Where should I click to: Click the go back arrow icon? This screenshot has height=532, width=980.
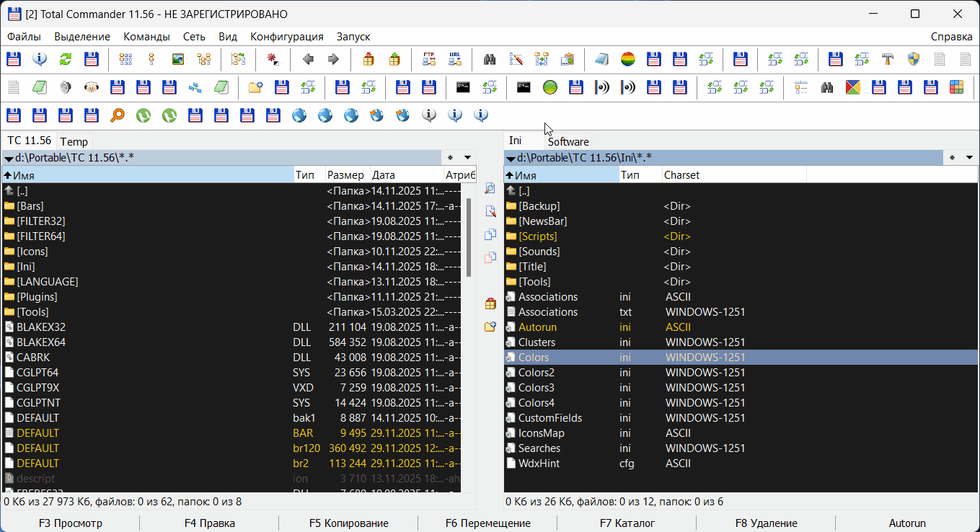click(x=308, y=59)
